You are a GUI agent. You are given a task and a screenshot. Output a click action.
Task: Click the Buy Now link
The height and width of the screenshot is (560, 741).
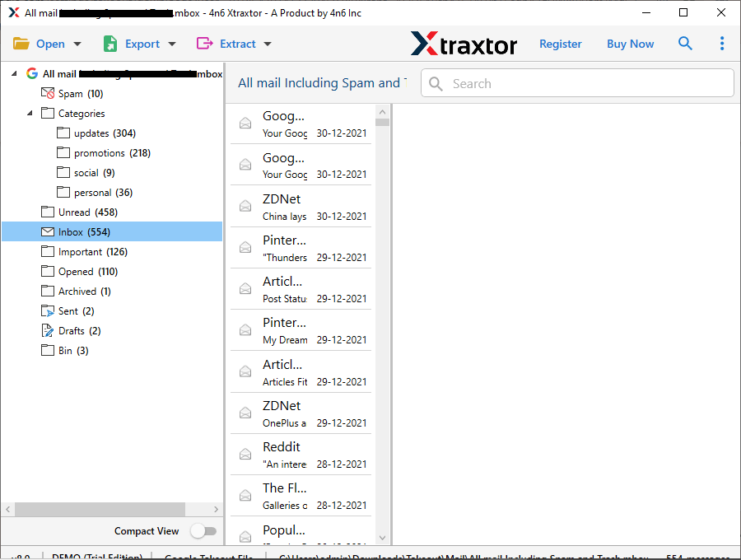click(x=630, y=43)
